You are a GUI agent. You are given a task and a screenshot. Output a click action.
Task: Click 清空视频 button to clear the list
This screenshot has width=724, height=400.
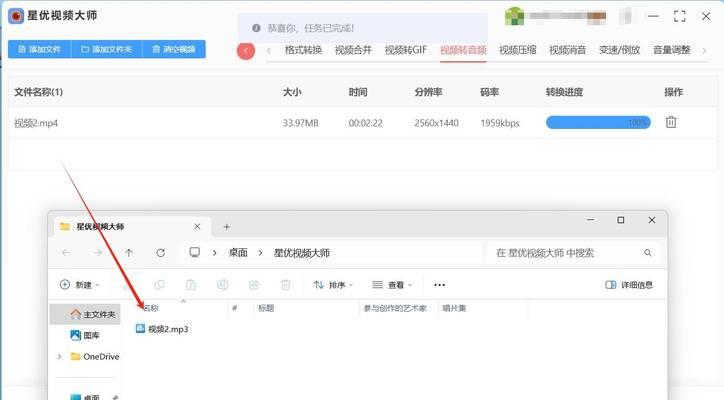click(x=174, y=49)
